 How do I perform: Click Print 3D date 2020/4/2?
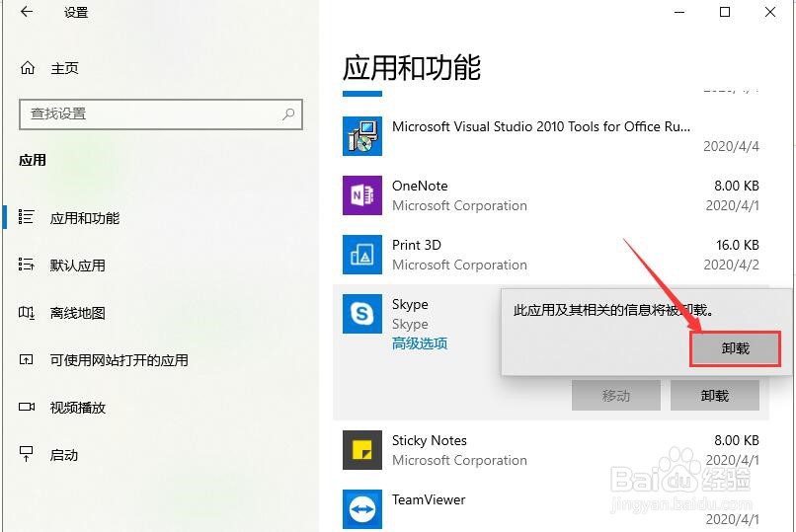pyautogui.click(x=731, y=265)
